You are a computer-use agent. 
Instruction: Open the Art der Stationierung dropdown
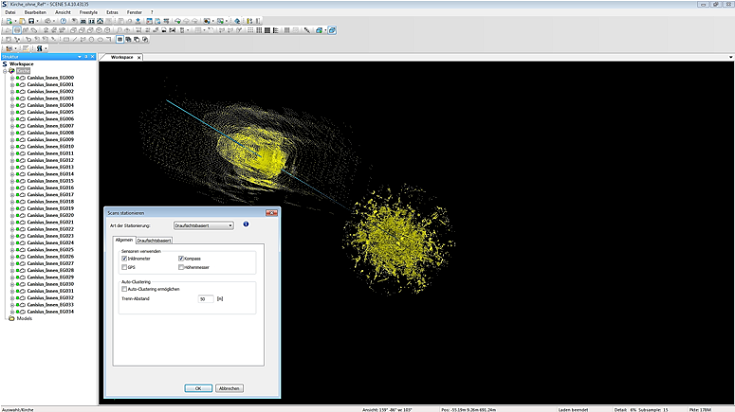pyautogui.click(x=203, y=225)
